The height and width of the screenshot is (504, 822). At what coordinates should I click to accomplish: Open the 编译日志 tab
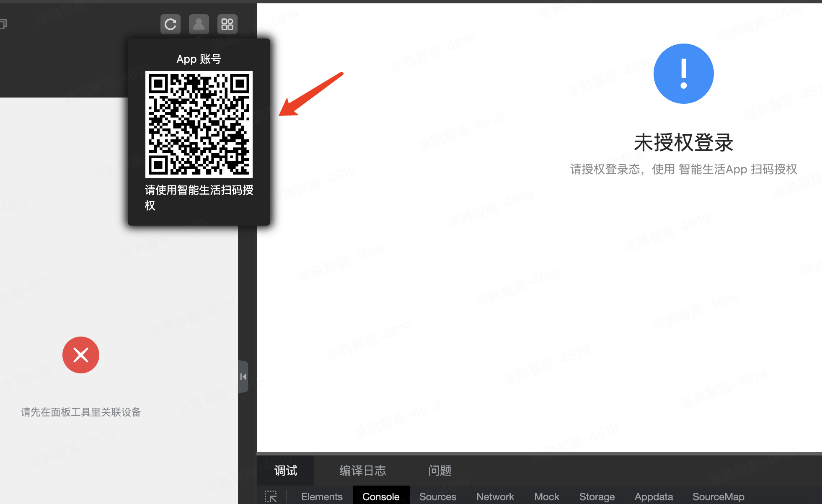(362, 471)
